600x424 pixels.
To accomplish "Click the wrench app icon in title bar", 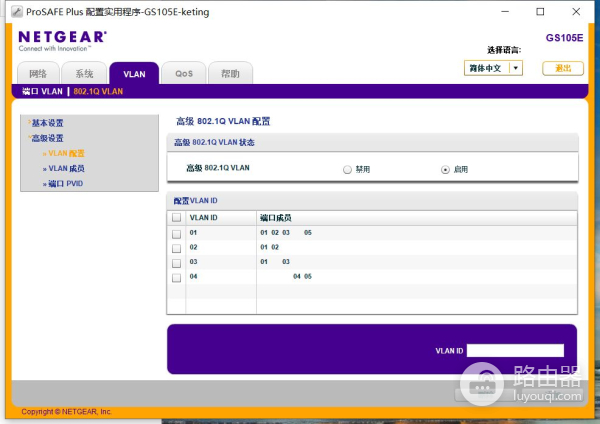I will [16, 12].
